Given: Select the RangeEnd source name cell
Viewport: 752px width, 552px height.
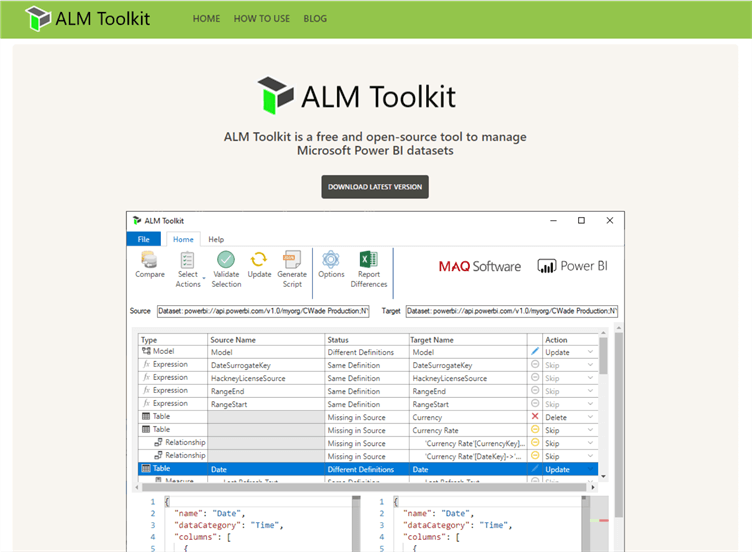Looking at the screenshot, I should pos(266,391).
